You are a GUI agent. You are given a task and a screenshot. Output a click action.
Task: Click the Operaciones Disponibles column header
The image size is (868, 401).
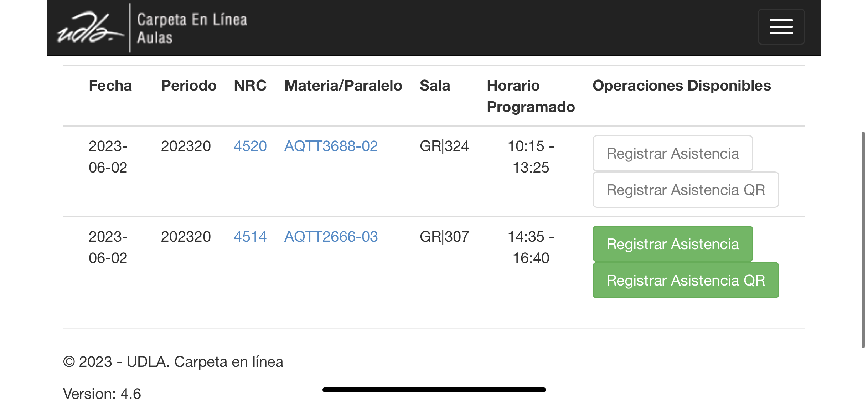[x=681, y=86]
